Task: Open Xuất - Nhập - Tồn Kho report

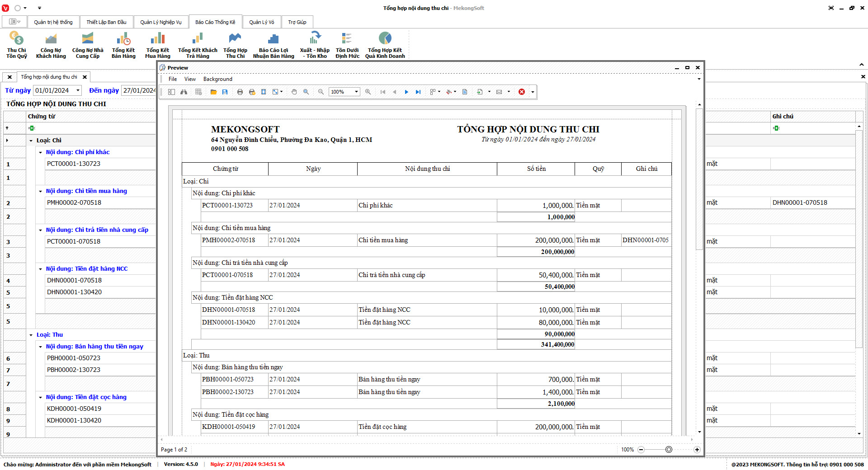Action: click(x=315, y=45)
